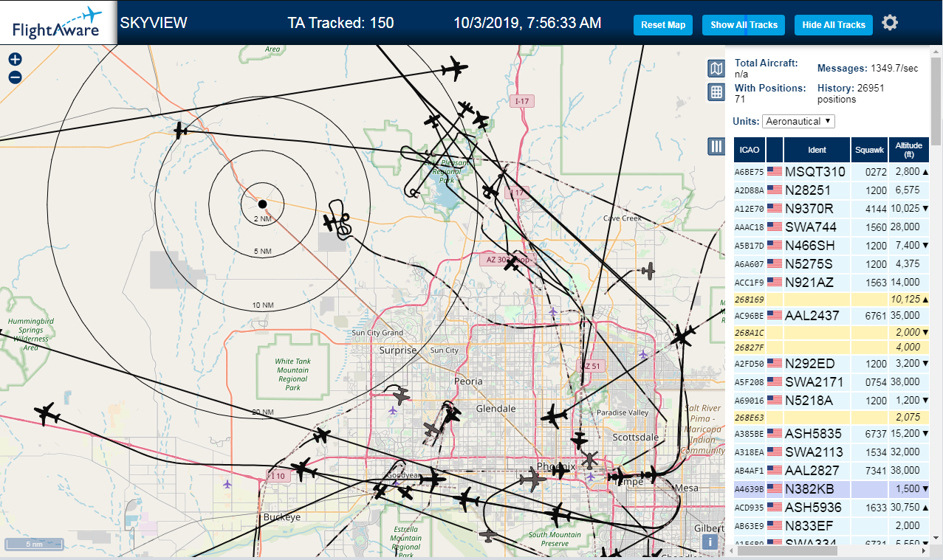Click US flag in MSQT310 row
The height and width of the screenshot is (560, 943).
[x=775, y=171]
